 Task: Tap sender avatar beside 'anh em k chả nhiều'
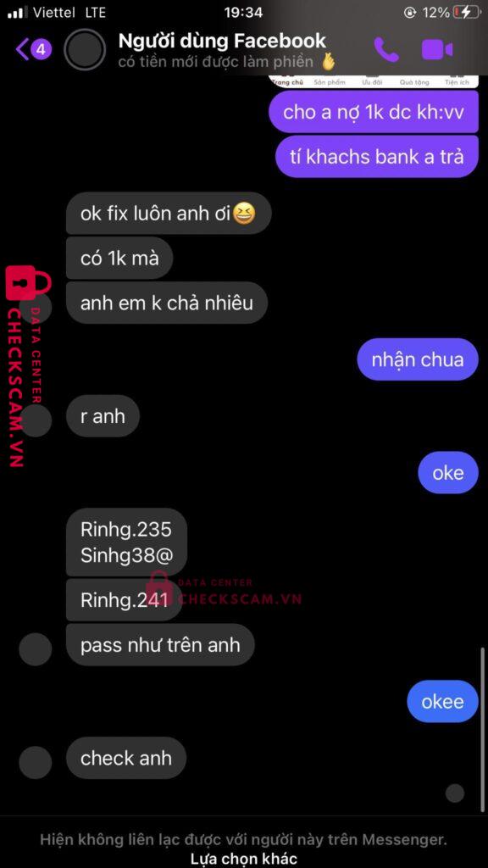36,307
